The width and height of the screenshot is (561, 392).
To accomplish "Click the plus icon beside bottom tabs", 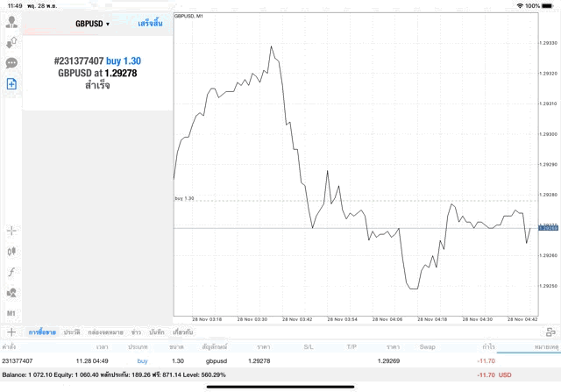I will click(x=11, y=332).
